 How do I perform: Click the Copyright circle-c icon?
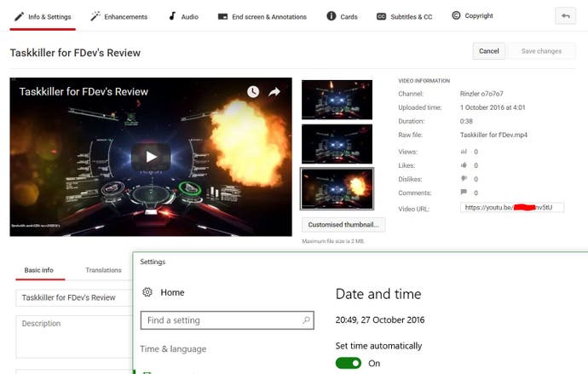pos(456,15)
